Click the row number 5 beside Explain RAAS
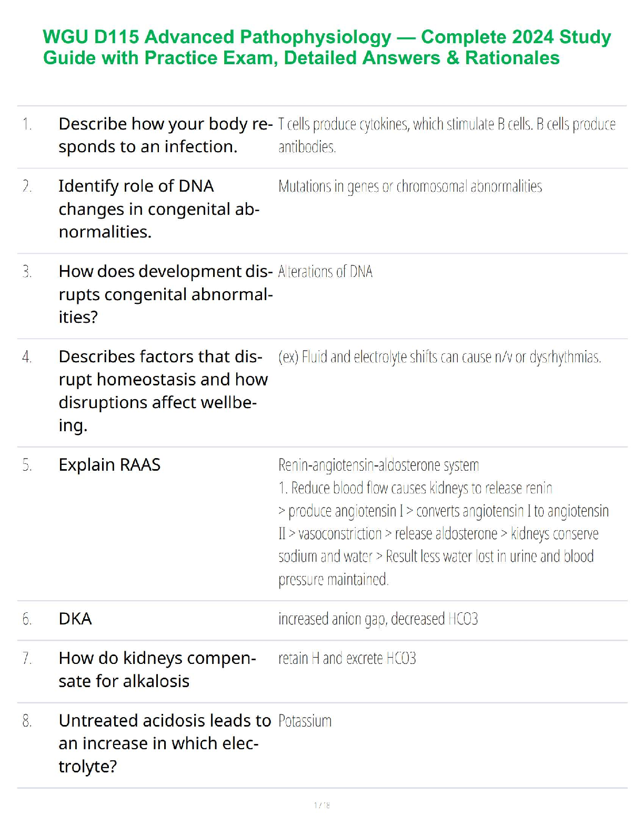The height and width of the screenshot is (834, 644). (x=27, y=465)
